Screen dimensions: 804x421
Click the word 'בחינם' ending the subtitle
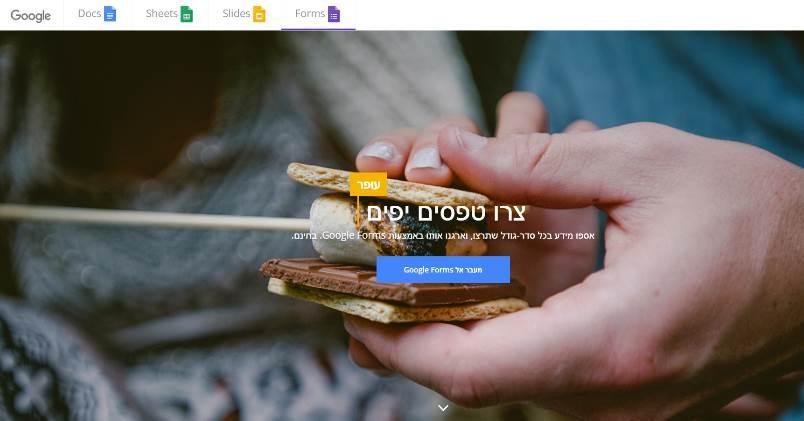pos(305,236)
